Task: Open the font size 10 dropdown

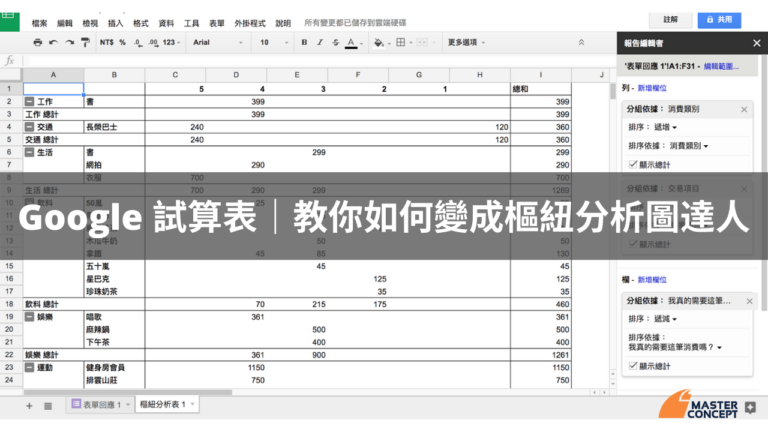Action: [274, 43]
